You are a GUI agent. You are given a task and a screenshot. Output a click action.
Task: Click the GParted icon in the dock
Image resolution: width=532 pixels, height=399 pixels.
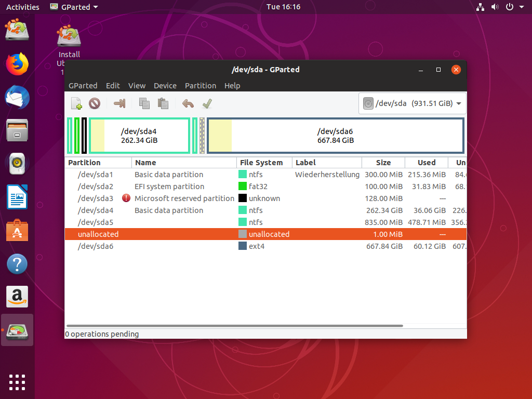coord(17,330)
